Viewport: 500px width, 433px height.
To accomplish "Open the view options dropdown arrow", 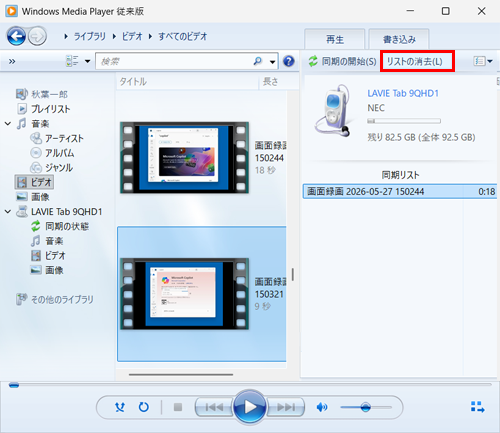I will (x=88, y=61).
